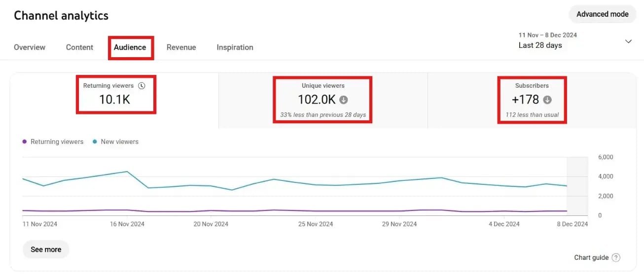Open the Chart guide link
Screen dimensions: 644x278
tap(591, 258)
